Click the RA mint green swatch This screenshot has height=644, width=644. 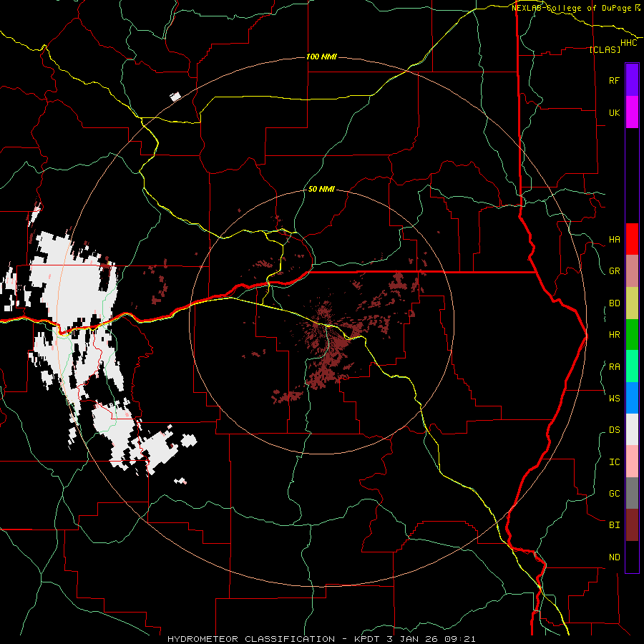point(632,366)
